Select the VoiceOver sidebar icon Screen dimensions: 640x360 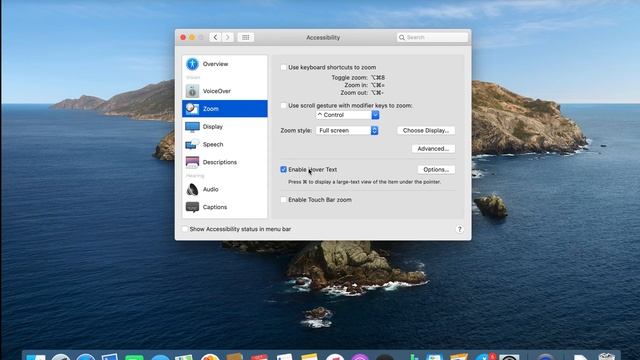192,91
